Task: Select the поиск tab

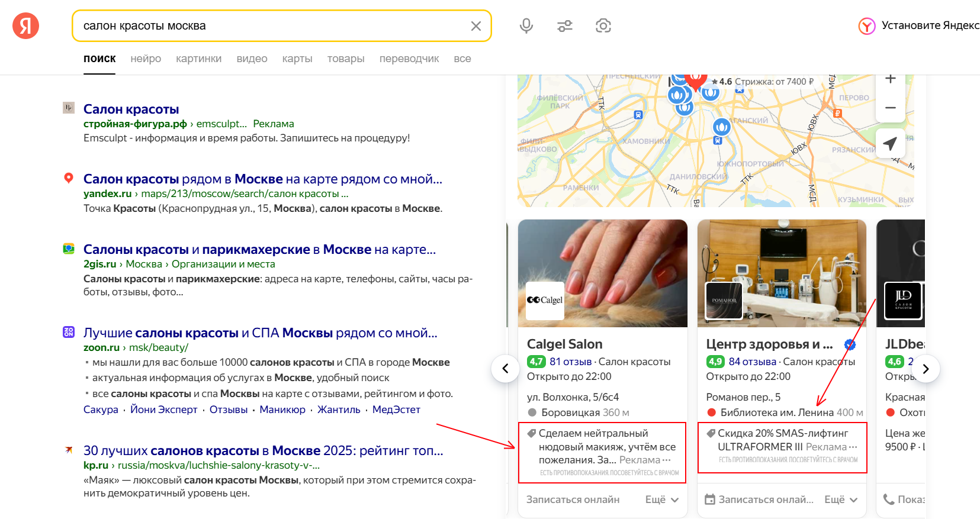Action: pyautogui.click(x=99, y=59)
